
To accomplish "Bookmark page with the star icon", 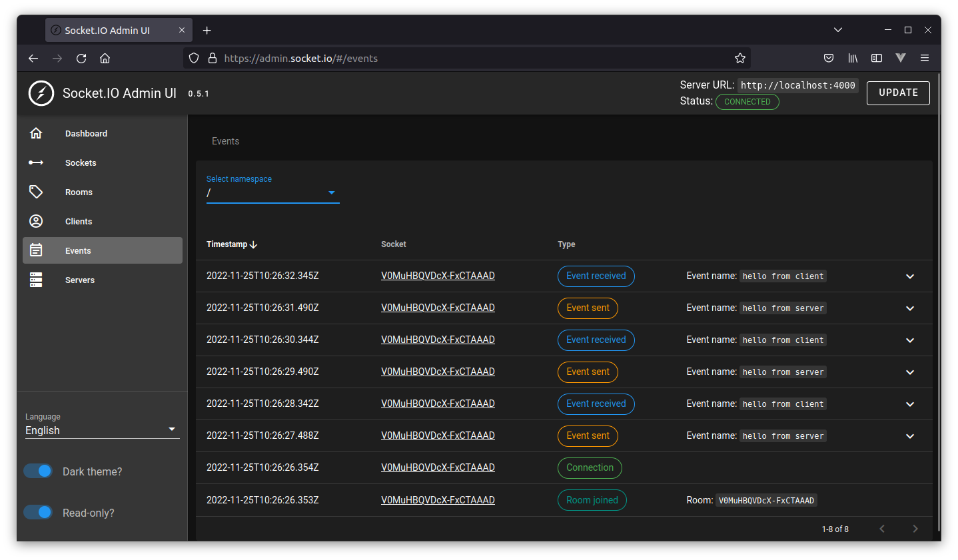I will (739, 58).
